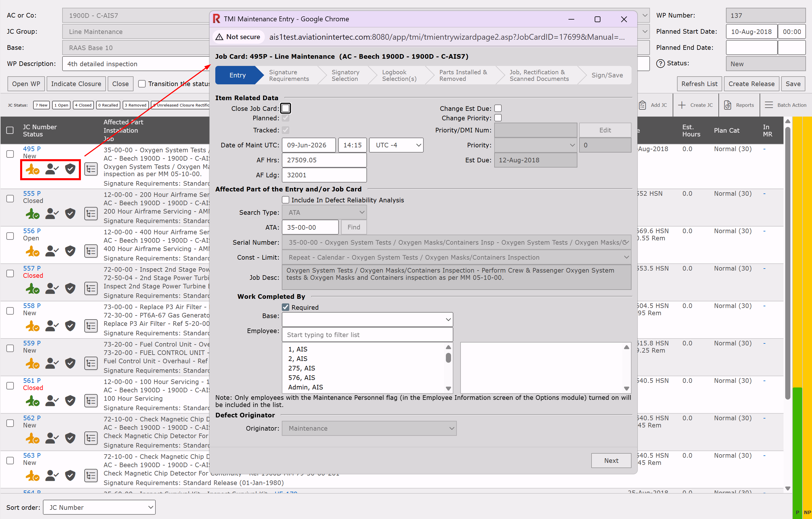Click the airplane entry icon for JC 556 P
Screen dimensions: 812x519
[32, 251]
